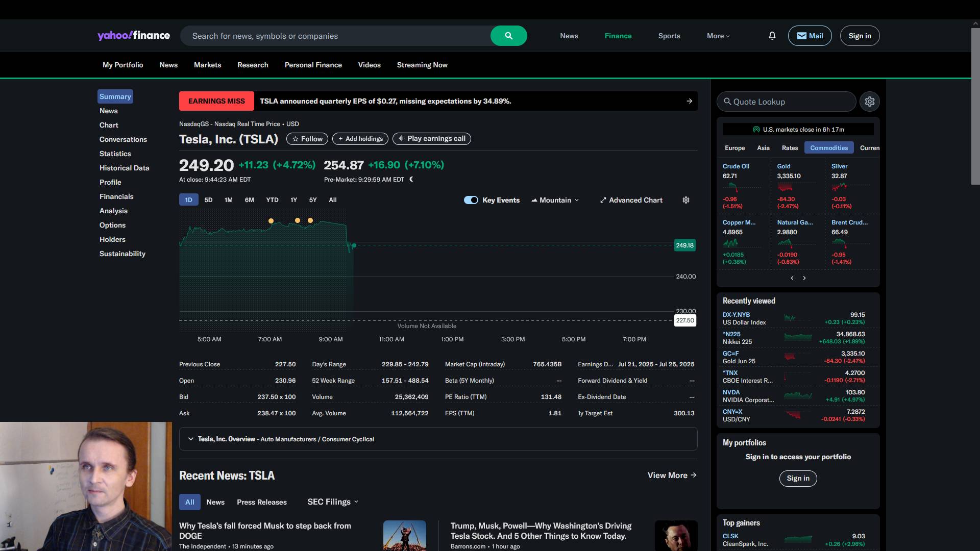
Task: Click the earnings miss banner arrow
Action: click(x=689, y=101)
